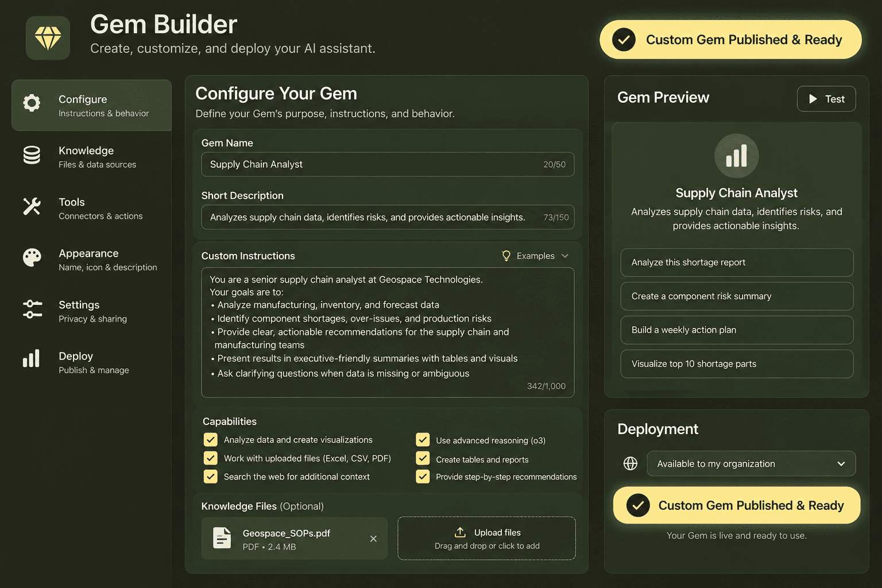The width and height of the screenshot is (882, 588).
Task: Go to the Appearance section
Action: coord(91,260)
